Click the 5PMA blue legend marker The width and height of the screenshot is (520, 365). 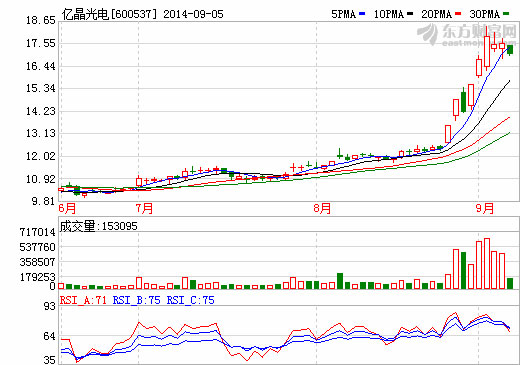362,14
